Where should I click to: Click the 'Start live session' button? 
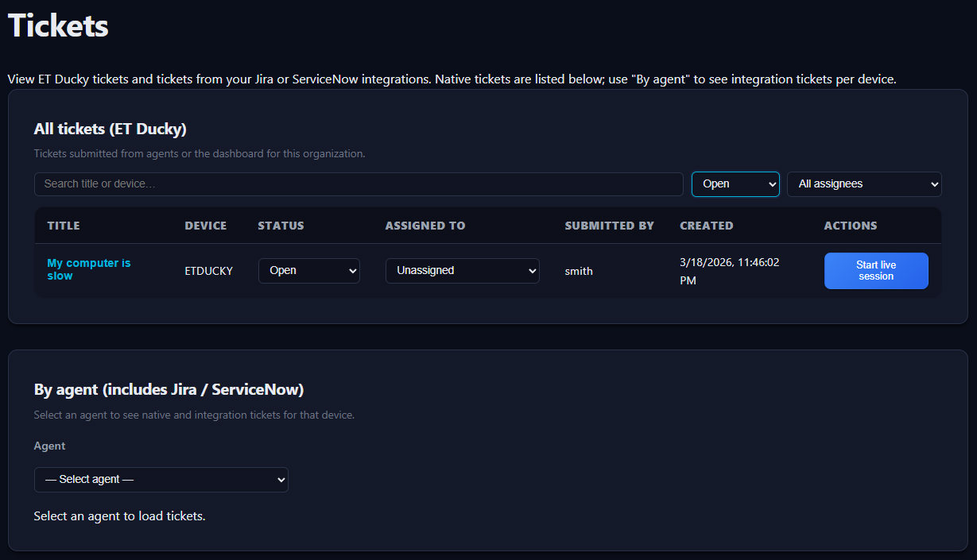(x=876, y=270)
